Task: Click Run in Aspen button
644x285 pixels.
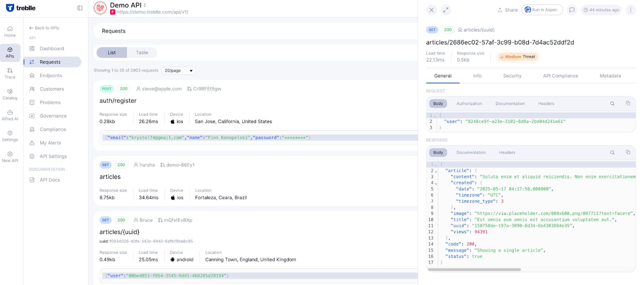Action: (x=542, y=10)
